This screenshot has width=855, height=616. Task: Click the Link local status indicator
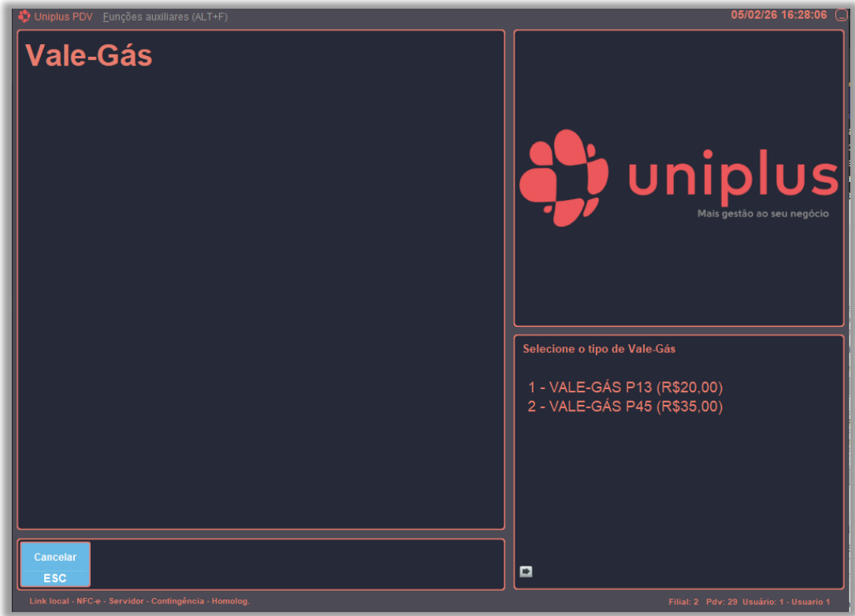[x=49, y=601]
